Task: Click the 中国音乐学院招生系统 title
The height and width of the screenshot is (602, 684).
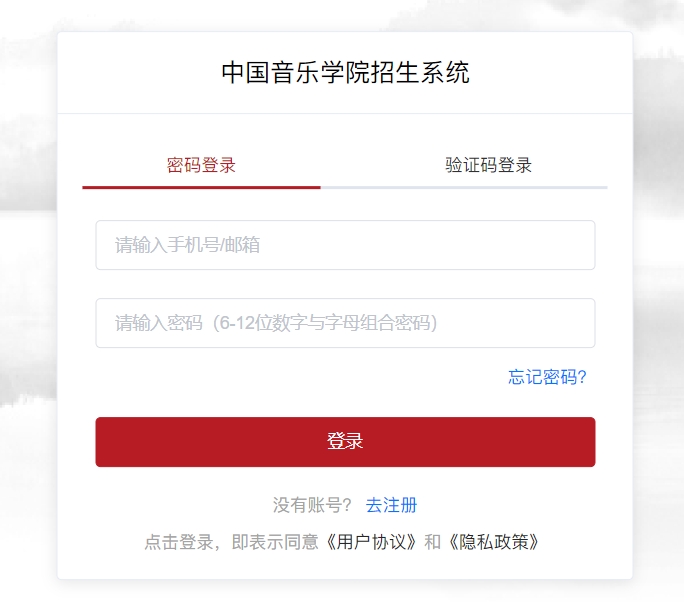Action: point(345,73)
